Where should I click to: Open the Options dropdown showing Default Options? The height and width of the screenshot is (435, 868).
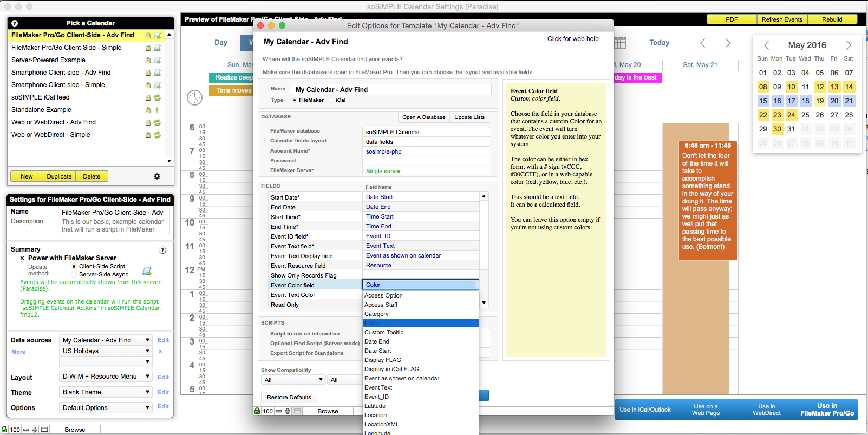[x=106, y=408]
